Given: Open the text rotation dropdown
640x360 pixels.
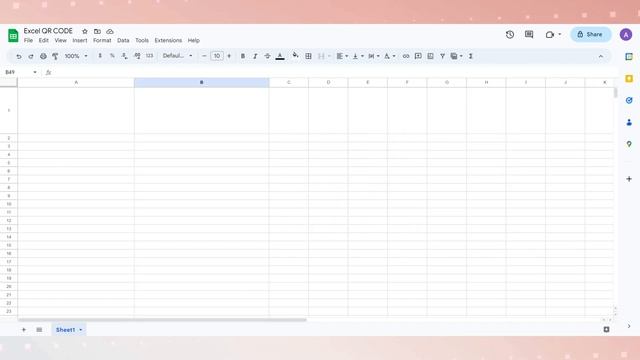Looking at the screenshot, I should pos(389,56).
